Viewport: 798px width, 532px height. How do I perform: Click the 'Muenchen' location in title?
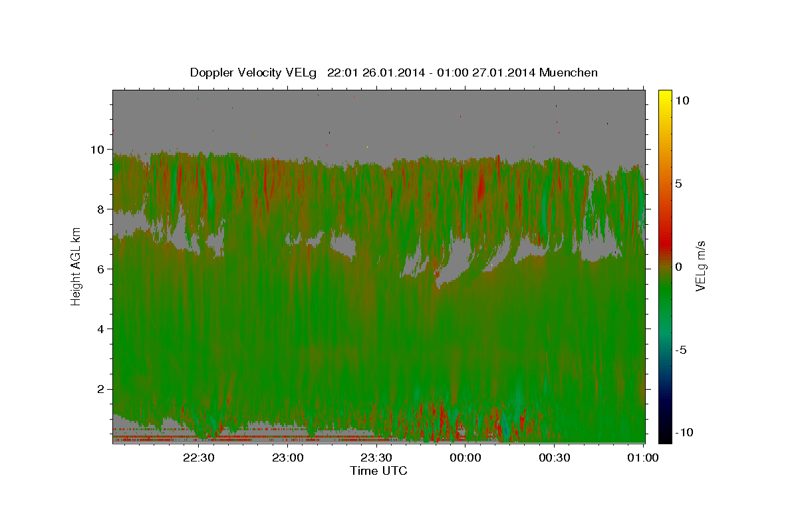pyautogui.click(x=569, y=72)
